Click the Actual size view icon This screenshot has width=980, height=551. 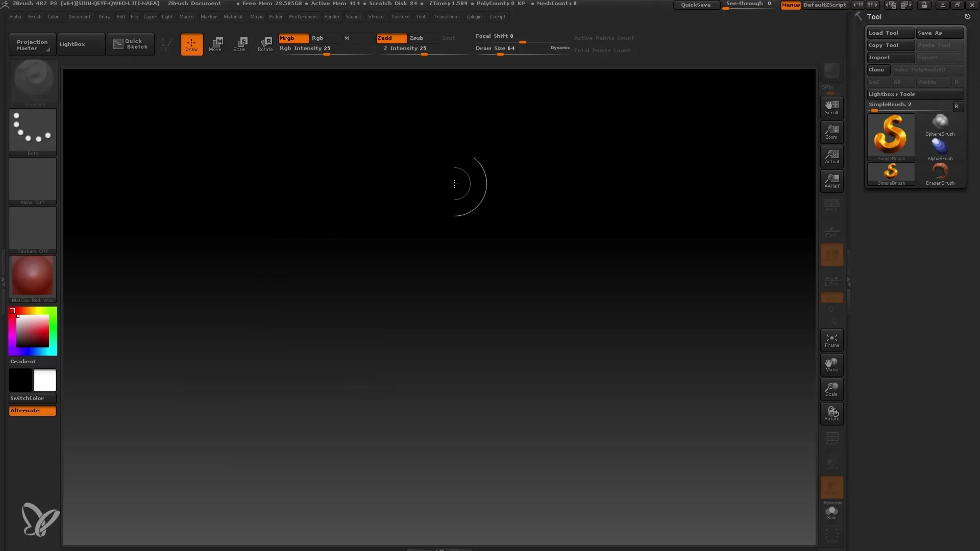tap(831, 156)
